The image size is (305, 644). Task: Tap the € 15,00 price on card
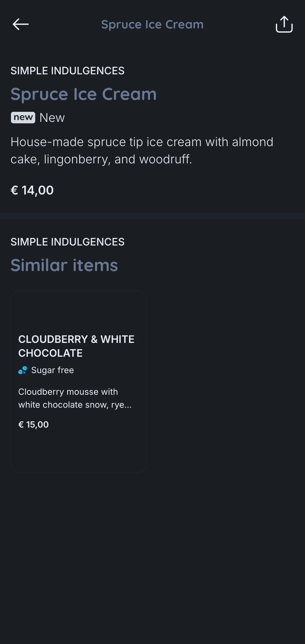click(x=33, y=424)
